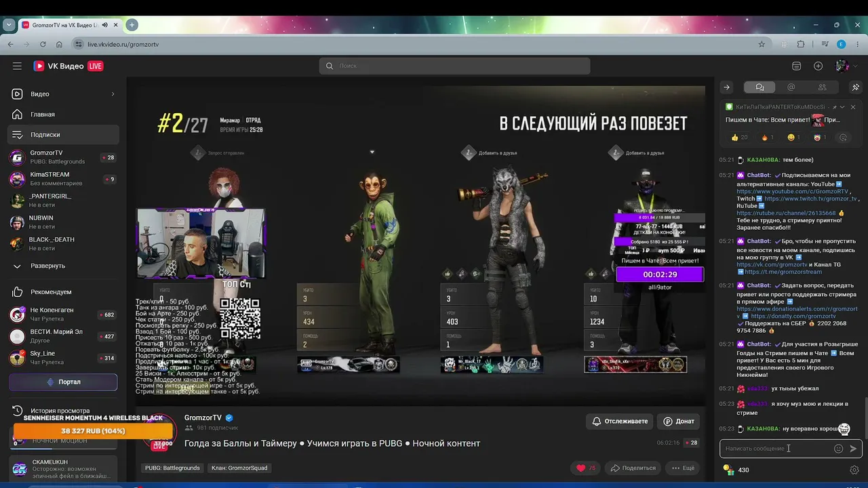Viewport: 868px width, 488px height.
Task: Select the KimaSTREAM channel in subscriptions
Action: click(x=64, y=179)
